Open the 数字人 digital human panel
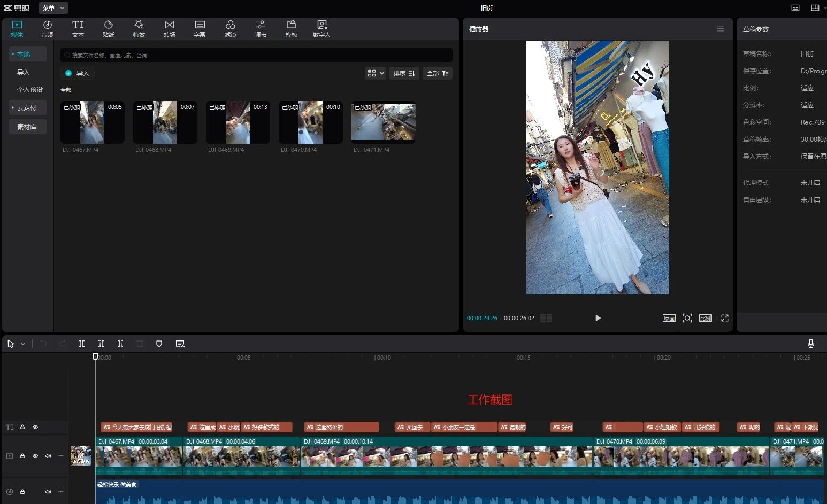 coord(321,29)
